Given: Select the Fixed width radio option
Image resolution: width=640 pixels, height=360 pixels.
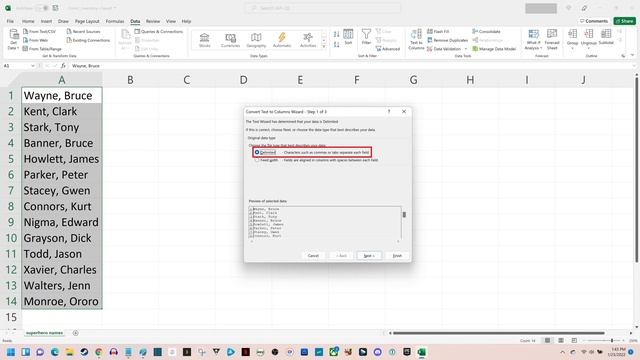Looking at the screenshot, I should click(x=257, y=160).
